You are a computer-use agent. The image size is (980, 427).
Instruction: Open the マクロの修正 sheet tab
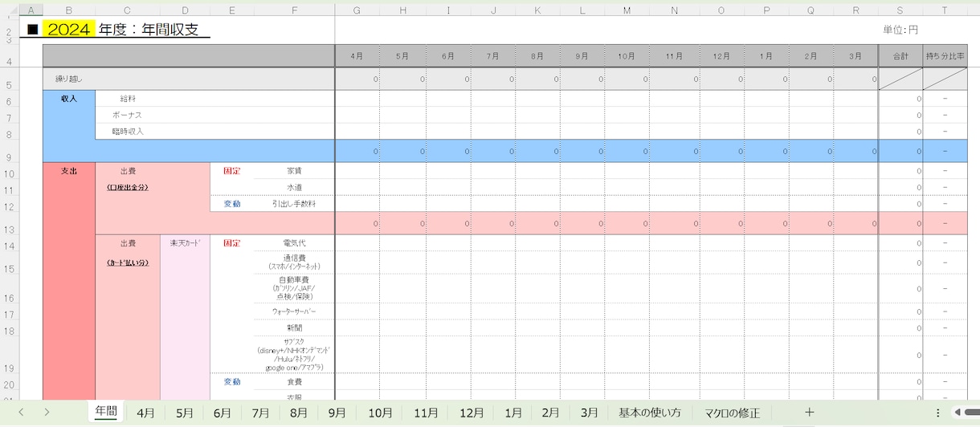pyautogui.click(x=732, y=413)
